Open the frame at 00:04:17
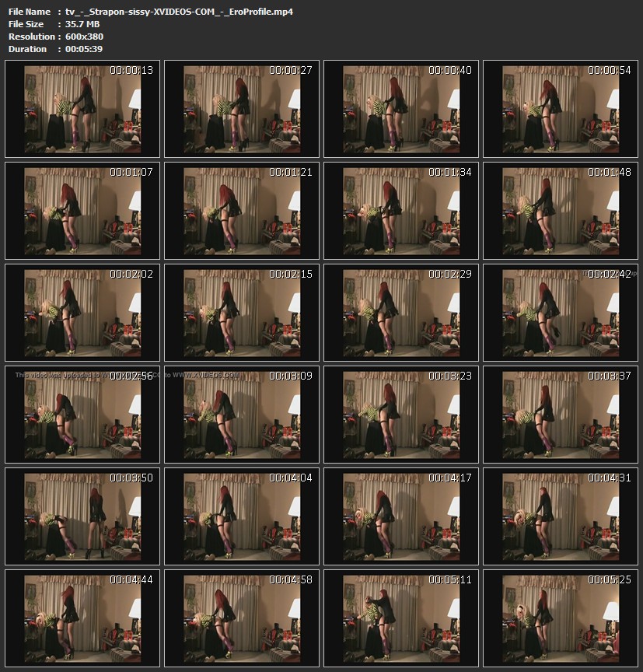 [x=400, y=516]
